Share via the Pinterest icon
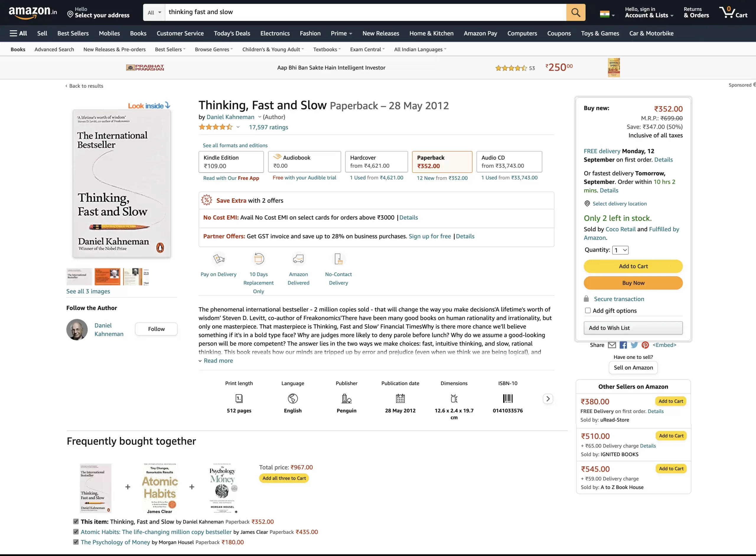 (x=645, y=345)
